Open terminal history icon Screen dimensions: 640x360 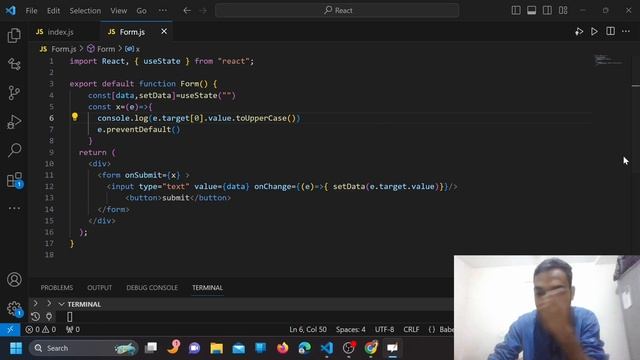tap(36, 317)
